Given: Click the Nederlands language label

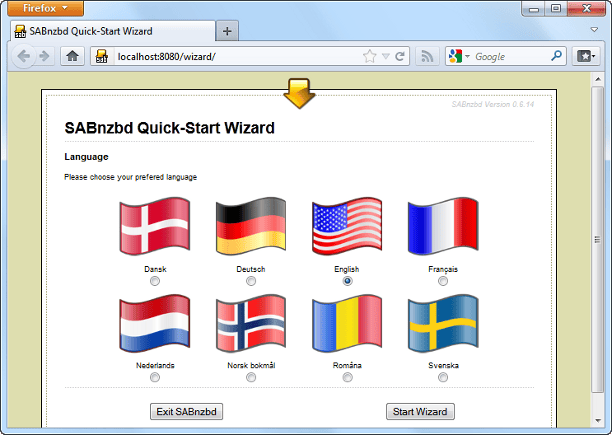Looking at the screenshot, I should click(155, 366).
